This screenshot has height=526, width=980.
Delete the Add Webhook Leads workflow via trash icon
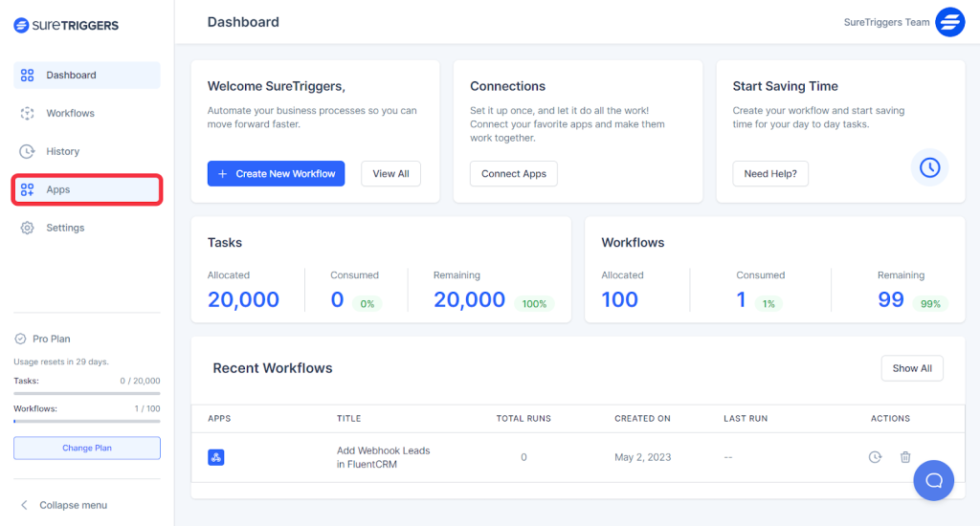(x=905, y=457)
